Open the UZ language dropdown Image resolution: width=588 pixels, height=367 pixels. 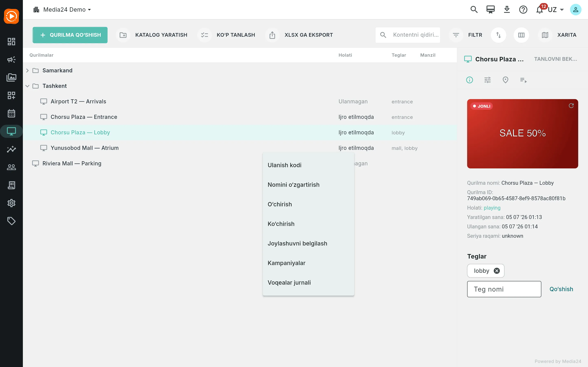point(556,10)
